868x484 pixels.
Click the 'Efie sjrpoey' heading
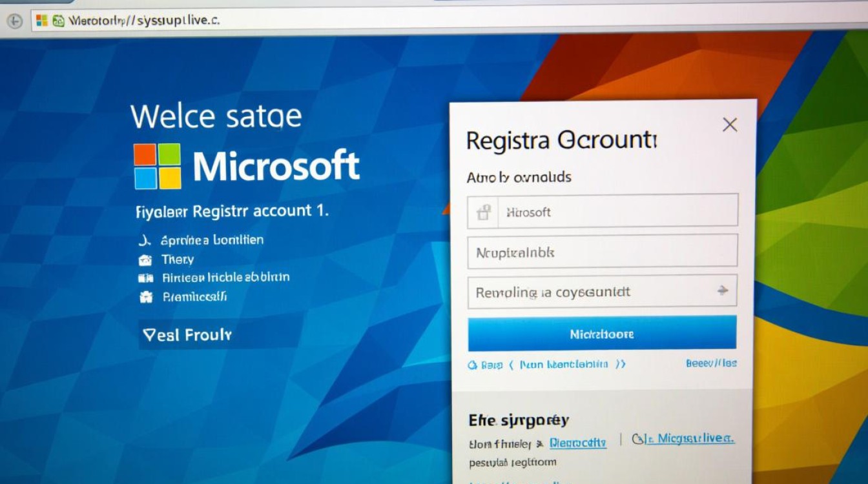click(x=519, y=421)
